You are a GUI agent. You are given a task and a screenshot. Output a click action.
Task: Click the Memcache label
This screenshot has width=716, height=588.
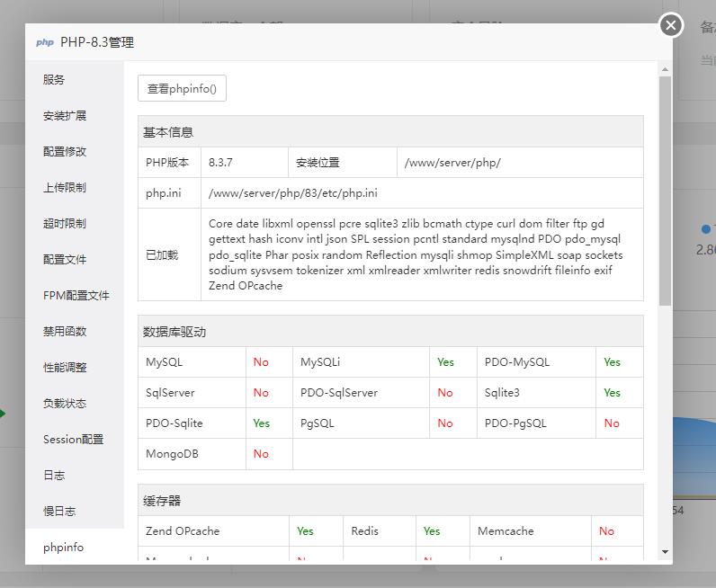[506, 531]
